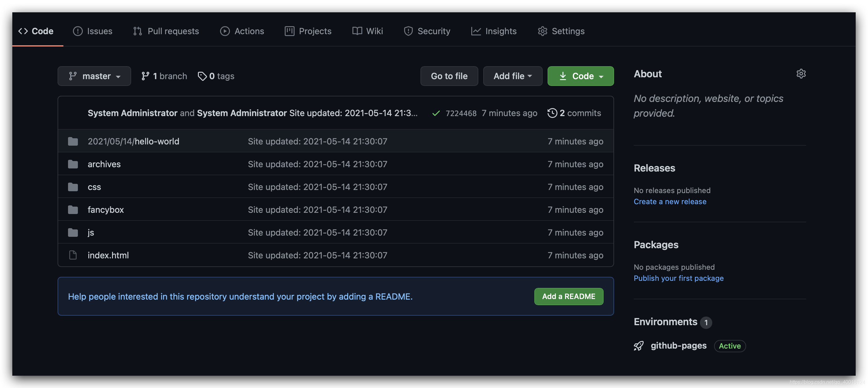Open the Add file dropdown
This screenshot has height=388, width=868.
click(512, 76)
